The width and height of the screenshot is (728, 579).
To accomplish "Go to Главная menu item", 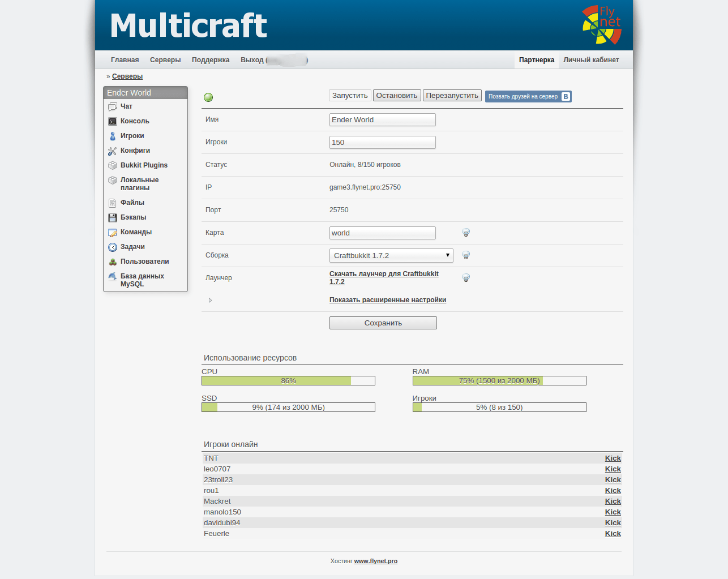I will click(125, 60).
